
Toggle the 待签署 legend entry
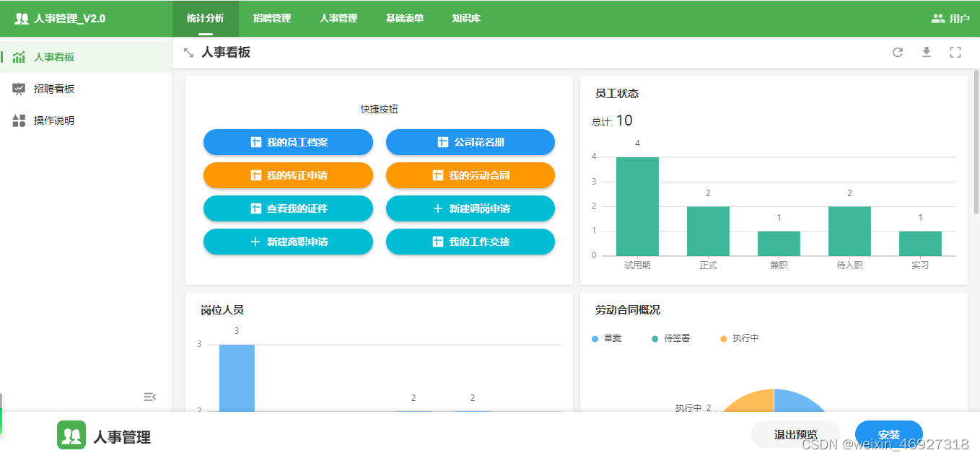click(670, 338)
